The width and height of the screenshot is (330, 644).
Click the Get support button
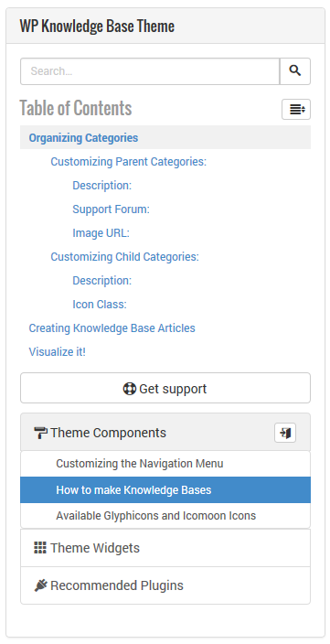point(165,388)
